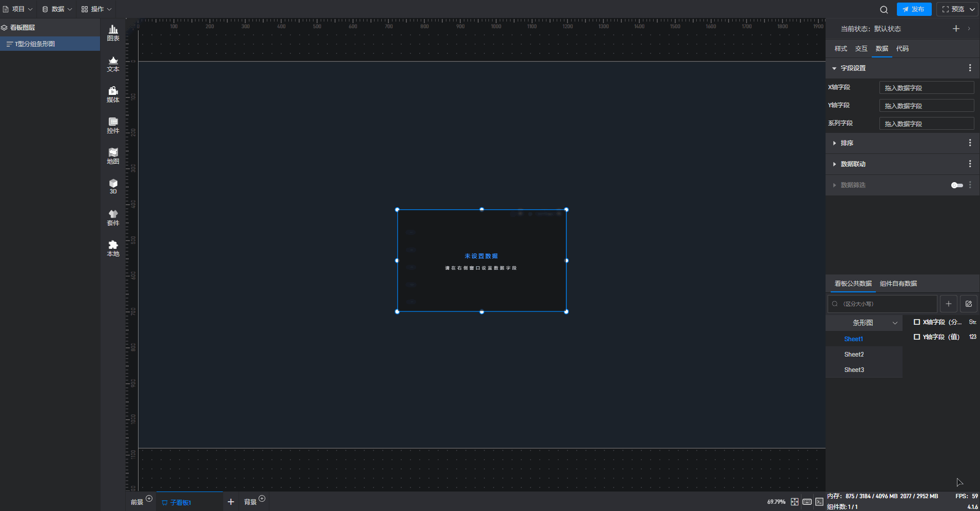Open the 文本 text components icon
Image resolution: width=980 pixels, height=511 pixels.
pyautogui.click(x=113, y=64)
